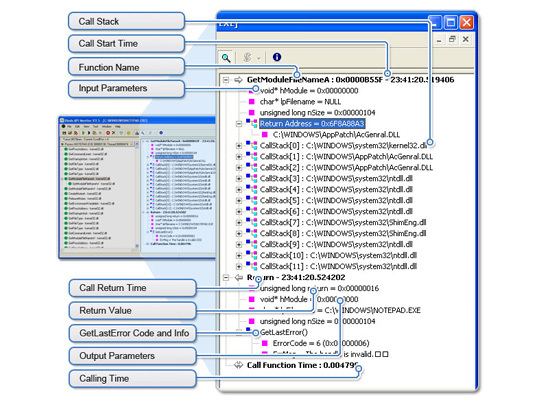The width and height of the screenshot is (540, 405).
Task: Click the small API Monitor screenshot thumbnail
Action: tap(137, 188)
